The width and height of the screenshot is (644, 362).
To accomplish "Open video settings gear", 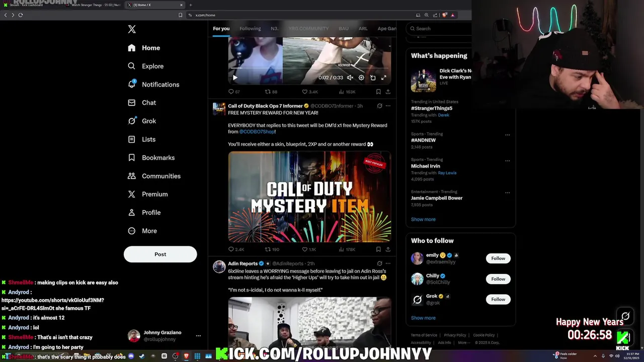I will click(x=361, y=77).
